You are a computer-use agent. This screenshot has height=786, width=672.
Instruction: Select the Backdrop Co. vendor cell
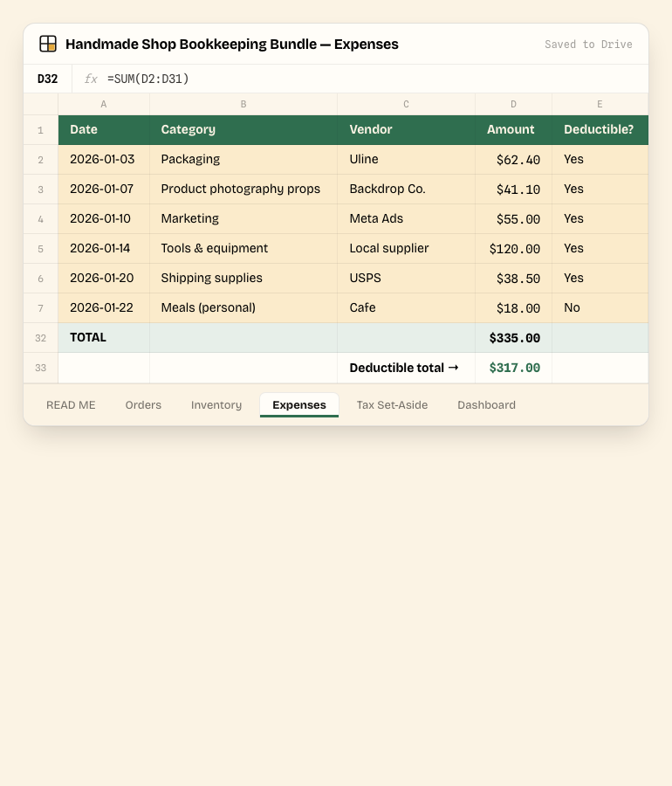click(406, 189)
